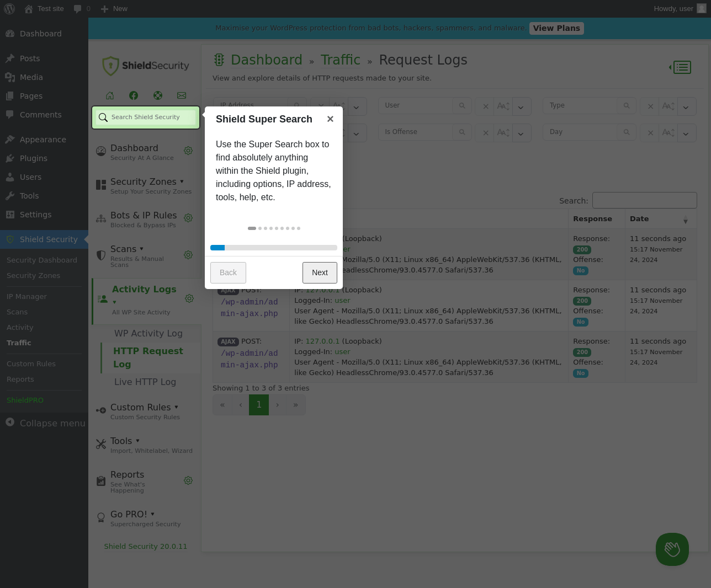Clear the Type filter with its X
The width and height of the screenshot is (711, 588).
tap(650, 106)
